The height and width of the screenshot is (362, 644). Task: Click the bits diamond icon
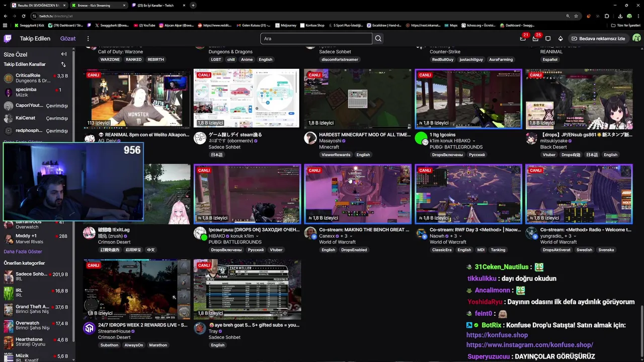(560, 38)
